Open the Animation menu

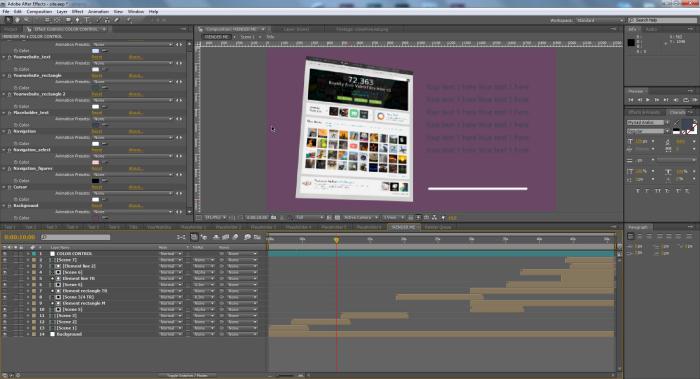coord(98,12)
